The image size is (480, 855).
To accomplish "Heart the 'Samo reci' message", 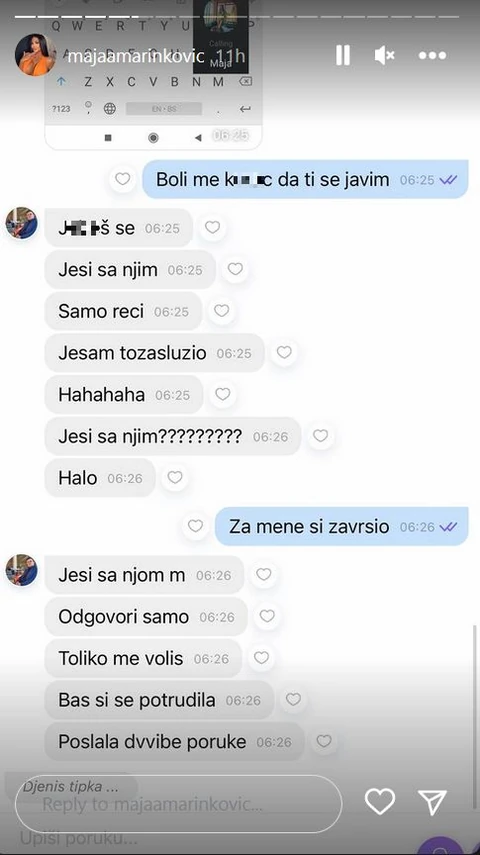I will (221, 311).
